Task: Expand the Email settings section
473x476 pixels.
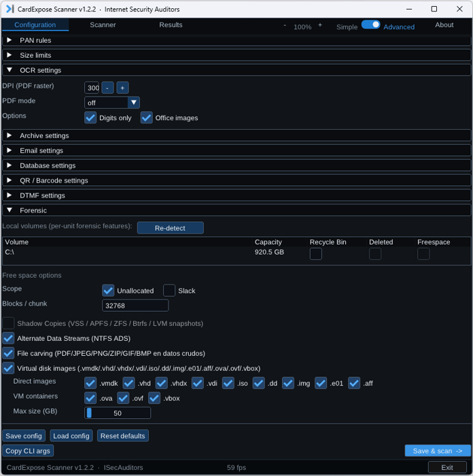Action: (x=236, y=151)
